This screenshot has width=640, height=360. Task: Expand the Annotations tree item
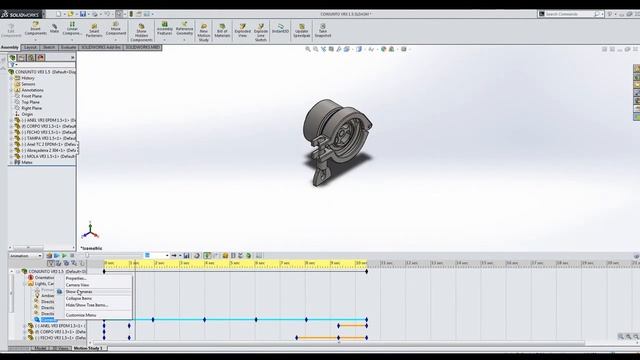click(11, 90)
